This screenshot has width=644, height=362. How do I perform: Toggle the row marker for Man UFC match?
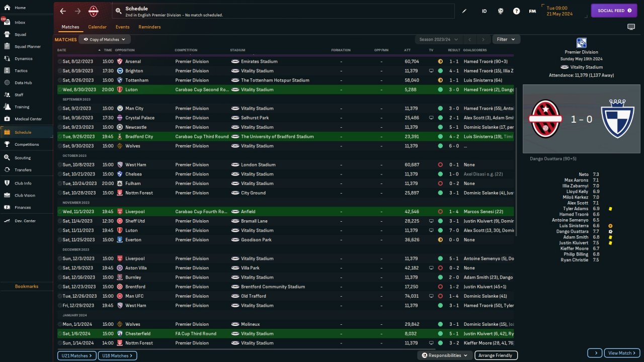pyautogui.click(x=60, y=296)
